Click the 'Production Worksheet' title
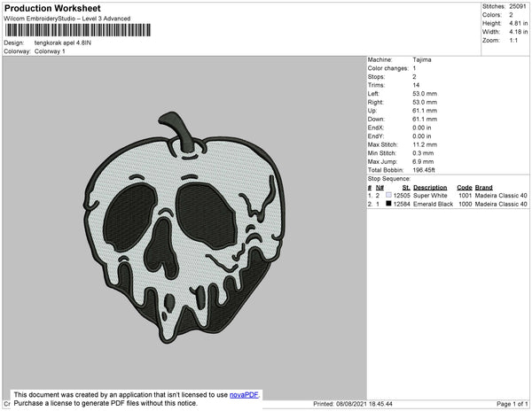Image resolution: width=532 pixels, height=411 pixels. point(52,8)
